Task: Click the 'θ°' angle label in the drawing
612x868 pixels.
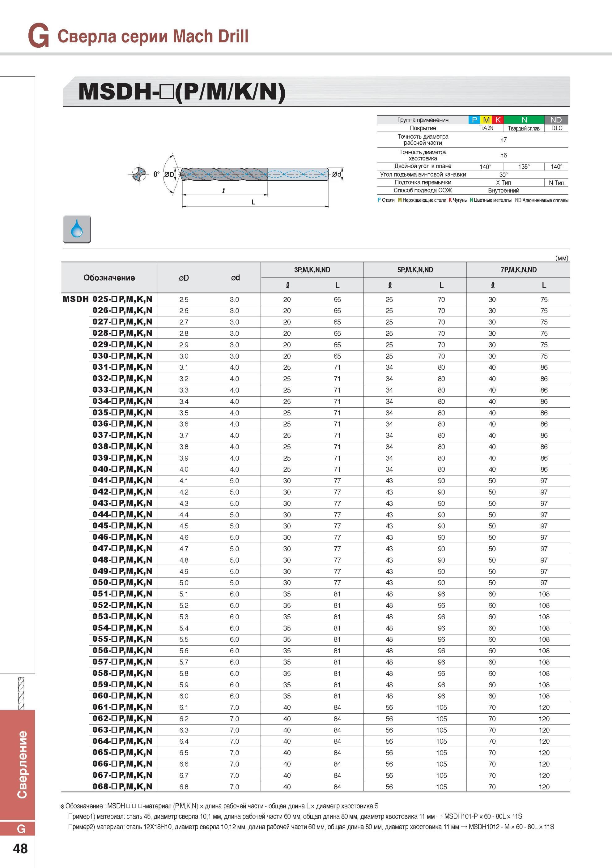Action: pos(156,174)
